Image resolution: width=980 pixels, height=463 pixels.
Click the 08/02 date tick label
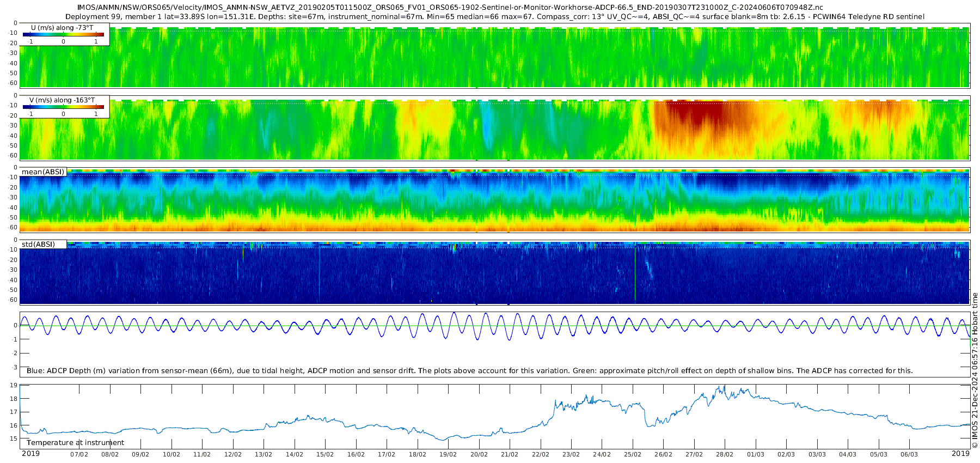110,454
